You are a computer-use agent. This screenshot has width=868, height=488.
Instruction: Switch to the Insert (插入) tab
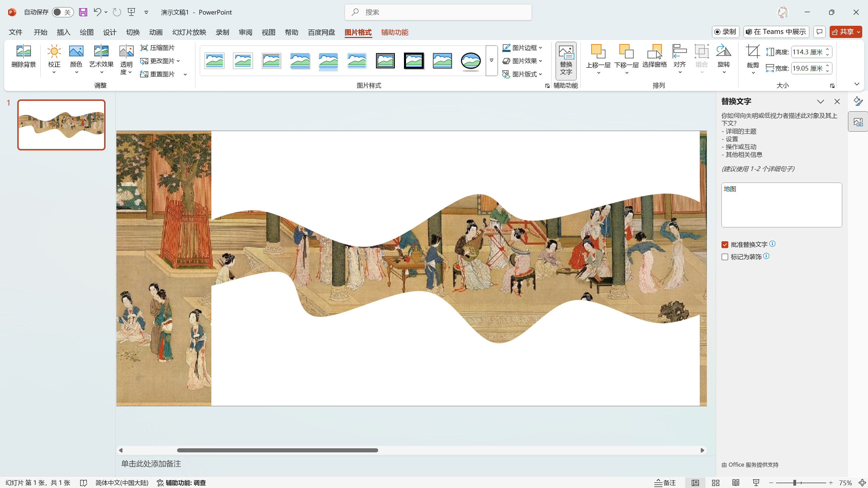(x=63, y=32)
